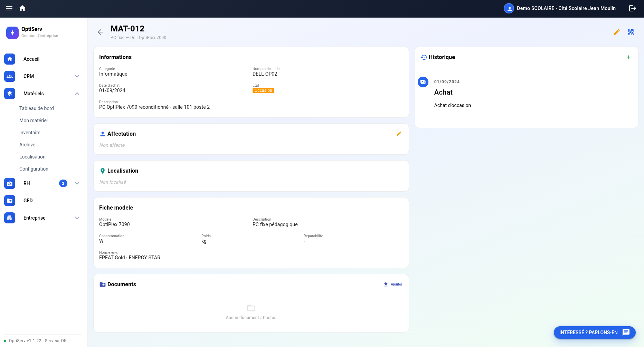
Task: Click the Occasion state badge
Action: [x=263, y=90]
